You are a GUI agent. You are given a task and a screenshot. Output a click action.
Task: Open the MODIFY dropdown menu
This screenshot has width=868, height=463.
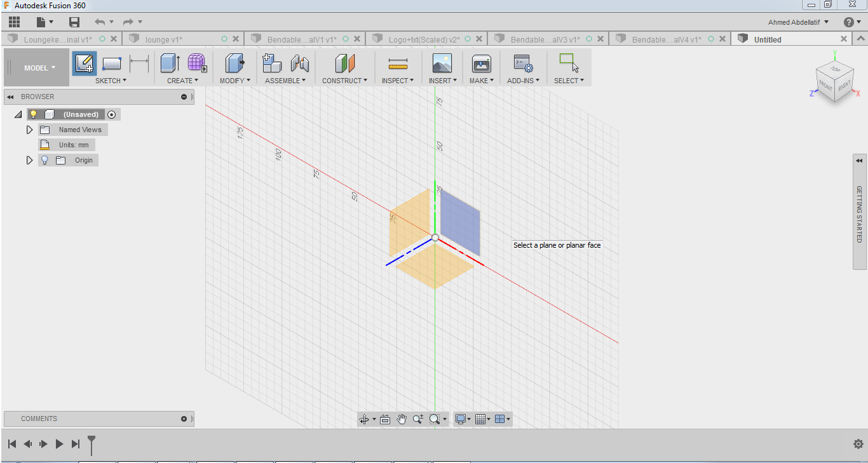pyautogui.click(x=234, y=81)
